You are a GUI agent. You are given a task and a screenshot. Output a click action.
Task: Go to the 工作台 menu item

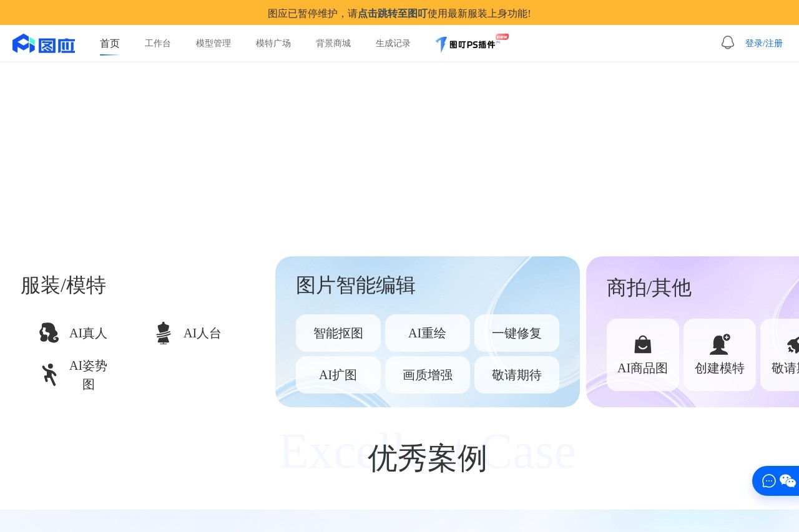click(158, 44)
